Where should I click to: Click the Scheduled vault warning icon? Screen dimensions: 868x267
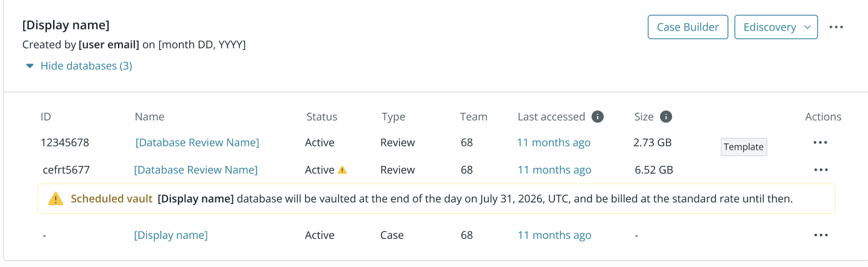click(56, 199)
